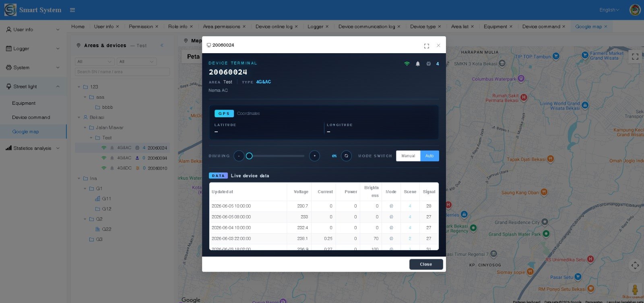The height and width of the screenshot is (303, 644).
Task: Expand Statistics analysis sidebar menu
Action: (x=33, y=148)
